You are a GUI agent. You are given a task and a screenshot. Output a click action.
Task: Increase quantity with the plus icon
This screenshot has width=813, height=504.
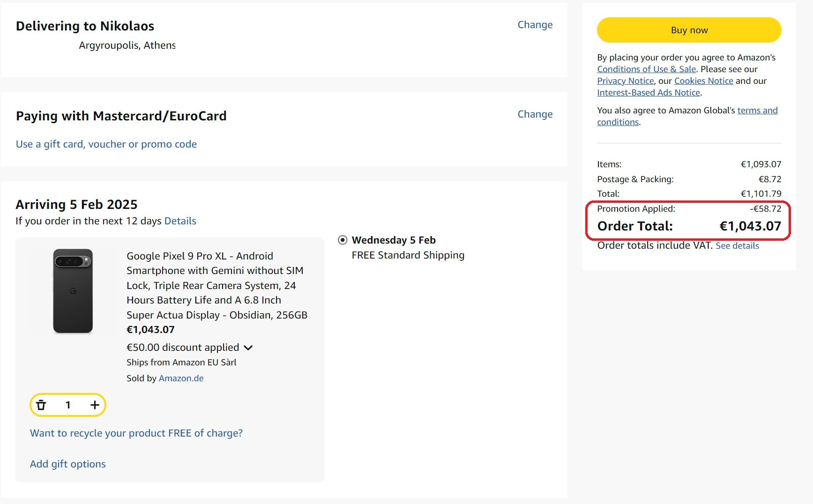pyautogui.click(x=95, y=405)
